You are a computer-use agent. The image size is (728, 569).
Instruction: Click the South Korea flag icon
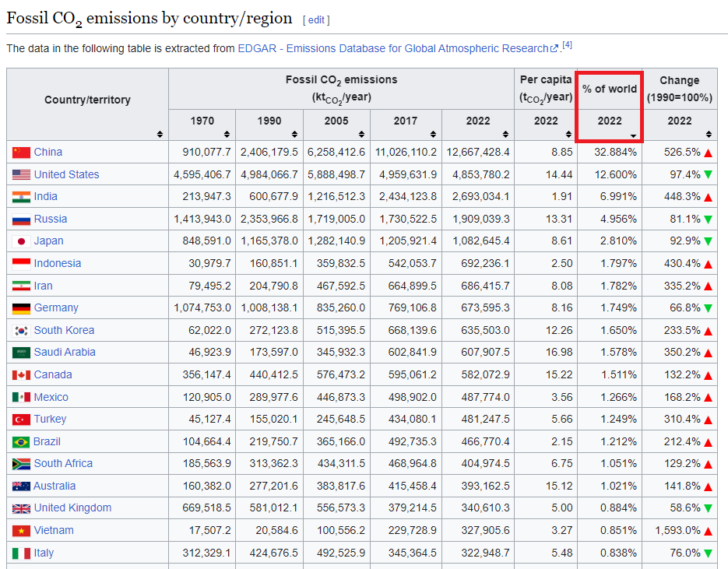(21, 331)
